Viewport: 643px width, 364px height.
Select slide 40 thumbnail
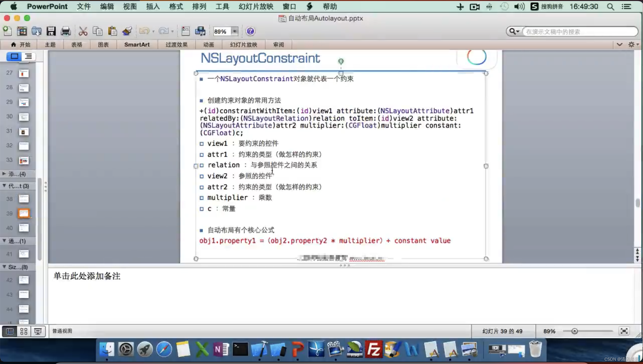tap(24, 228)
